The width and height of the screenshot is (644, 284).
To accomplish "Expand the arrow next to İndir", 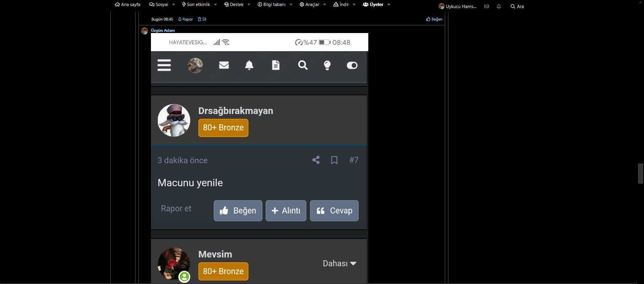I will [354, 4].
